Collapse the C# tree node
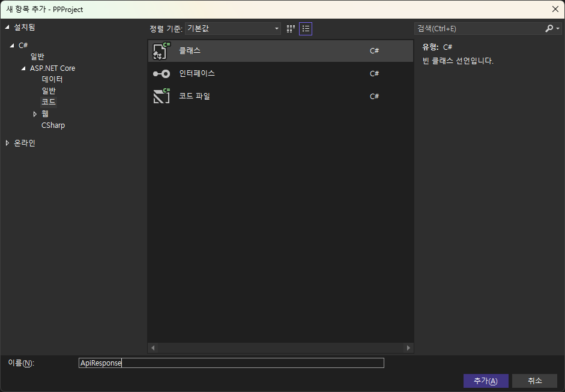 [12, 46]
